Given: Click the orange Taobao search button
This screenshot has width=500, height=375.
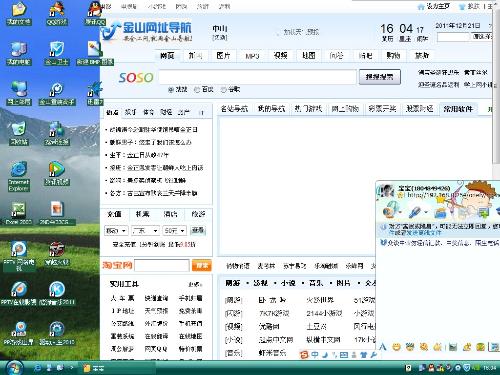Looking at the screenshot, I should [202, 265].
